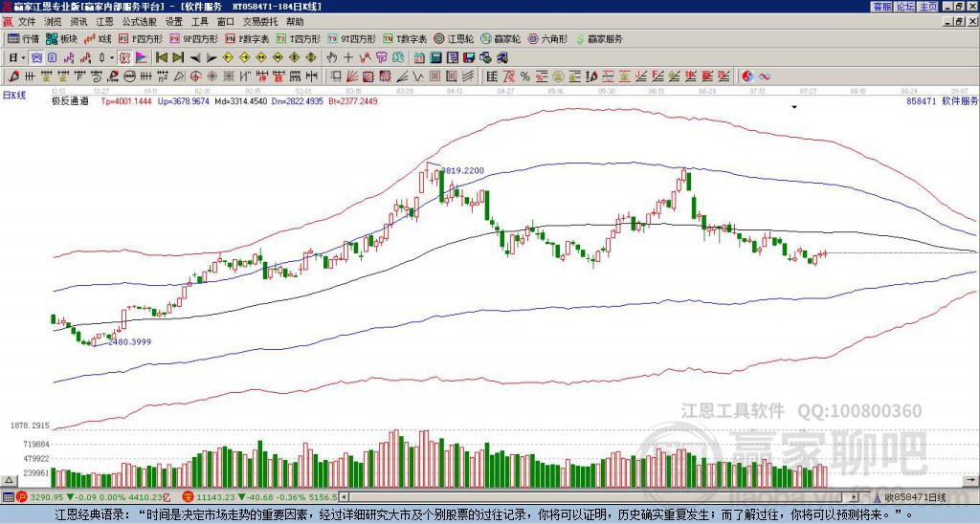Viewport: 980px width, 524px height.
Task: Select the Gann fan lines tool
Action: point(352,76)
